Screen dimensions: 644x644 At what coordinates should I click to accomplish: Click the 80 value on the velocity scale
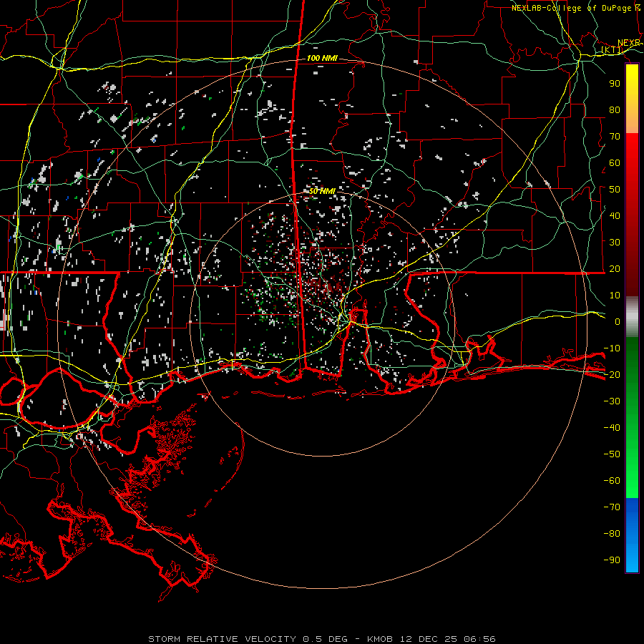(x=615, y=109)
